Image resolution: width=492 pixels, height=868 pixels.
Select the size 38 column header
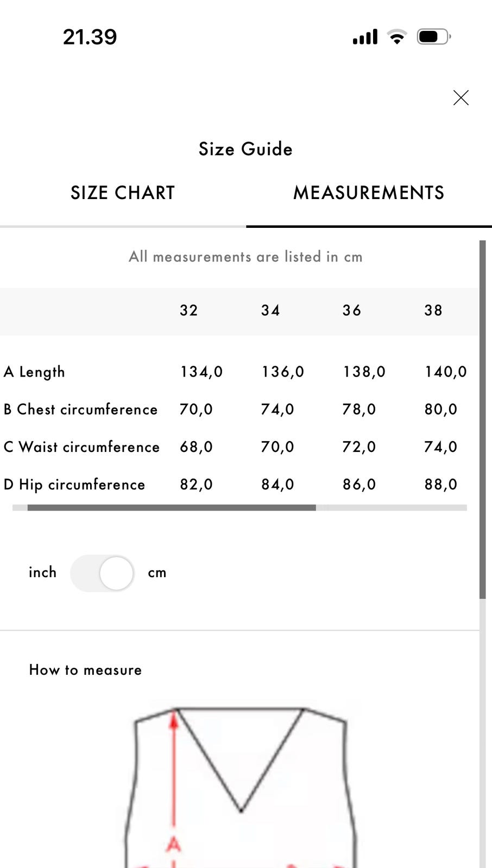(x=433, y=310)
